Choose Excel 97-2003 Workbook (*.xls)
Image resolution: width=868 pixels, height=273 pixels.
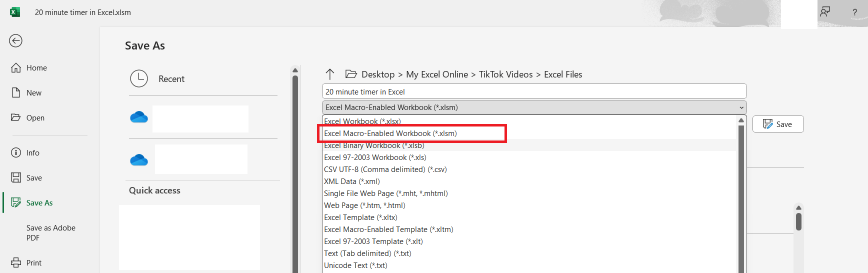click(x=529, y=157)
